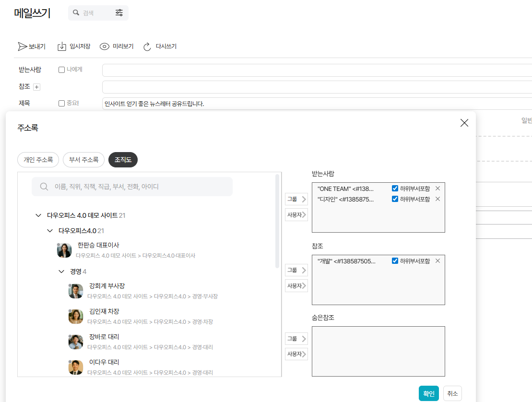This screenshot has width=532, height=402.
Task: Click the 보내기 send paper-plane icon
Action: coord(22,46)
